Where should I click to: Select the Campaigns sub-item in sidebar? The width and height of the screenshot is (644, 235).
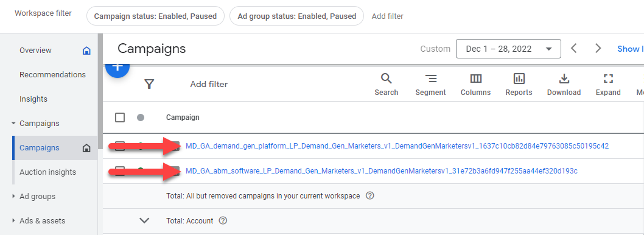[x=40, y=148]
